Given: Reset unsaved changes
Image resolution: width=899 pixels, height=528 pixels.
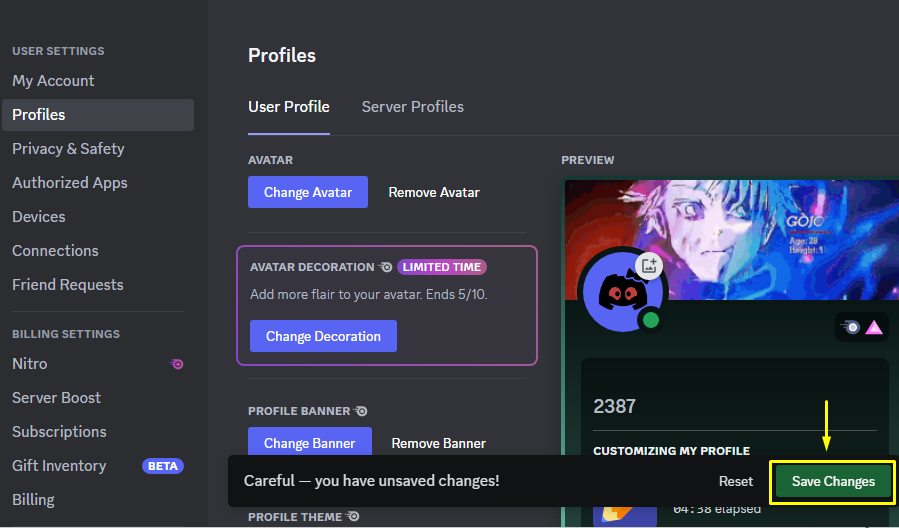Looking at the screenshot, I should pyautogui.click(x=736, y=481).
